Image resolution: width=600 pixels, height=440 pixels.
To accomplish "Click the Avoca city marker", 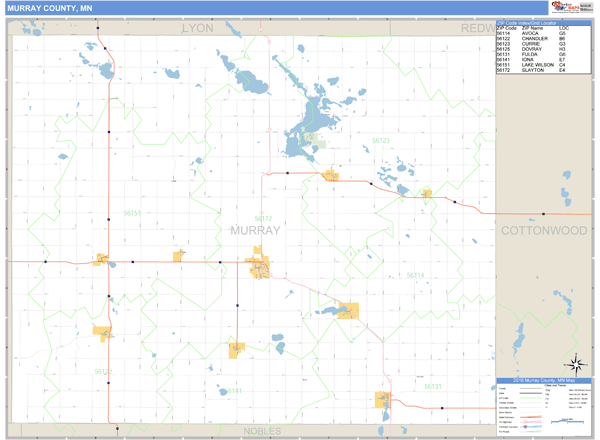I will tap(347, 310).
